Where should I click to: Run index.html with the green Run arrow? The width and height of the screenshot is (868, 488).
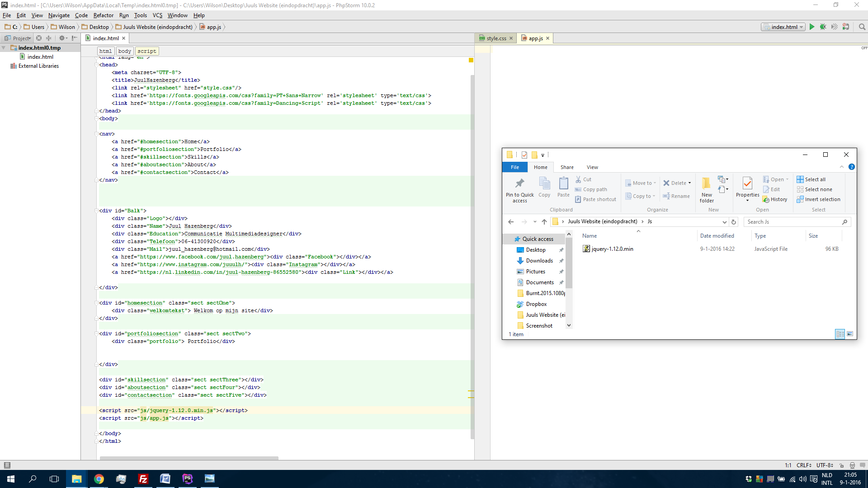812,27
